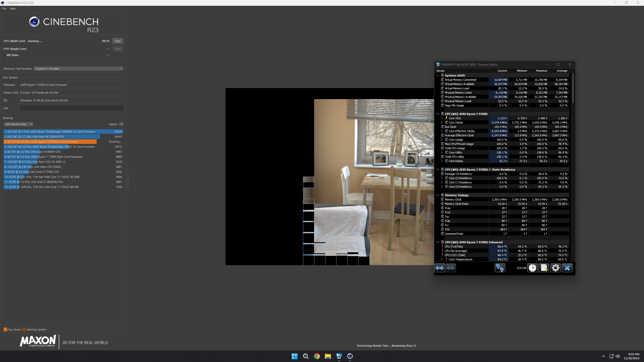
Task: Select Intel Xeon W-3265M ranking row
Action: click(x=63, y=137)
